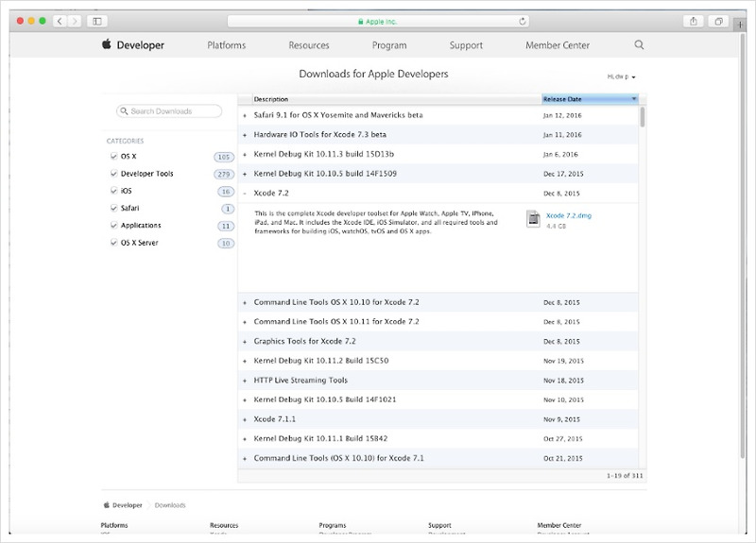Click the Jan 12, 2016 release date
The height and width of the screenshot is (543, 756).
tap(562, 115)
